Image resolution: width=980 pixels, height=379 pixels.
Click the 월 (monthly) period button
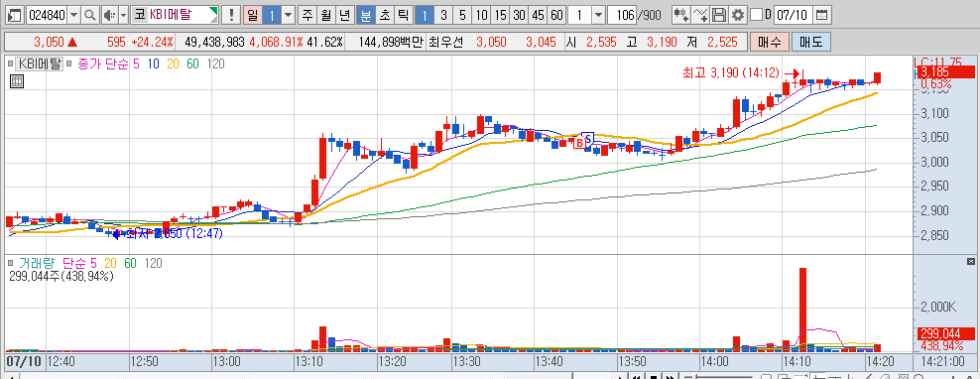coord(325,14)
